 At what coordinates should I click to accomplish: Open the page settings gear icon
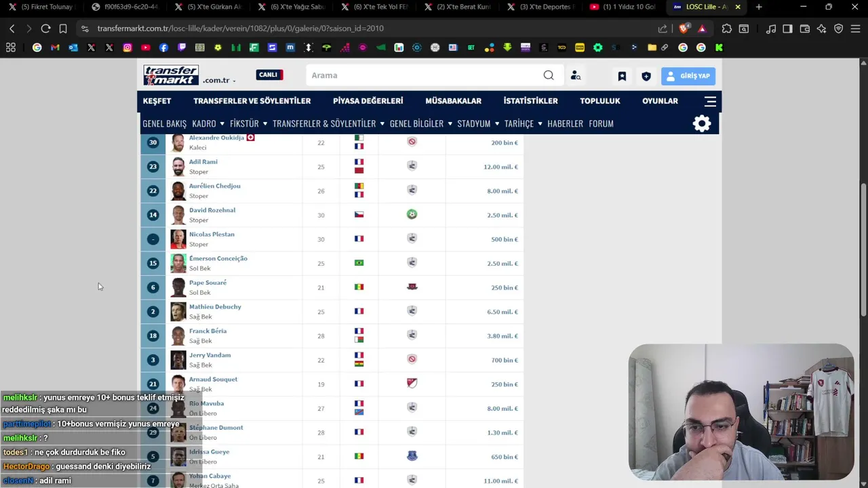pyautogui.click(x=702, y=123)
